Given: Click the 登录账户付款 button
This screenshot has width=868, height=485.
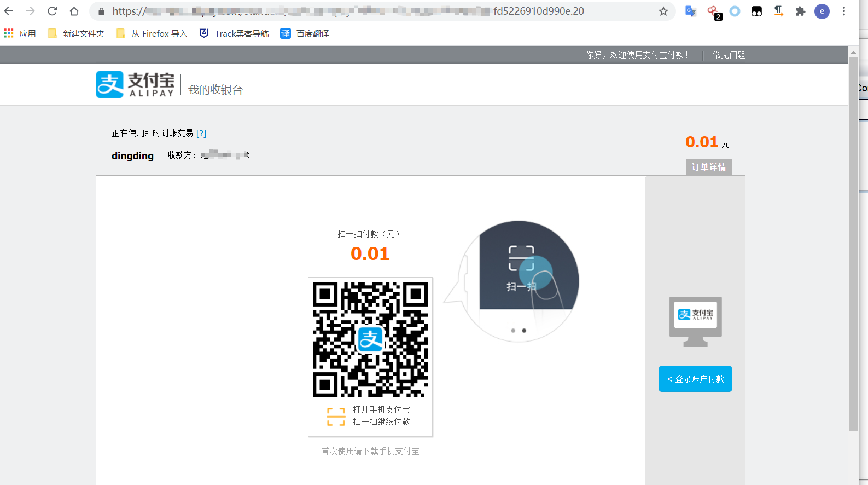Looking at the screenshot, I should pos(695,379).
